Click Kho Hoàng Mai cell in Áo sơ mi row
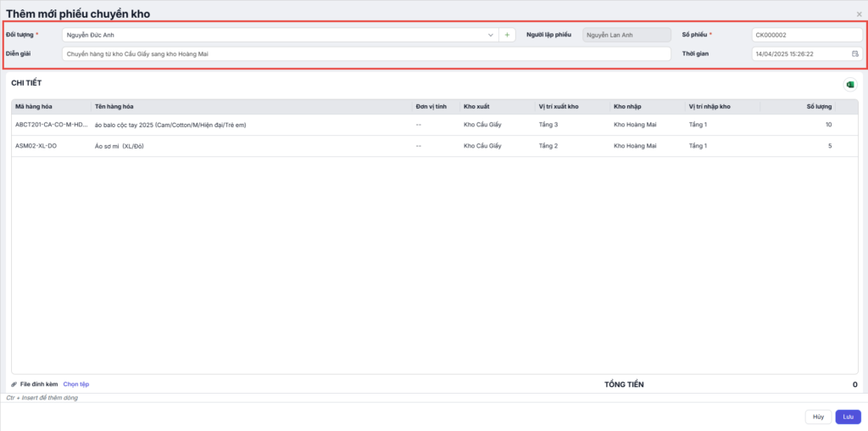The height and width of the screenshot is (431, 868). 635,146
